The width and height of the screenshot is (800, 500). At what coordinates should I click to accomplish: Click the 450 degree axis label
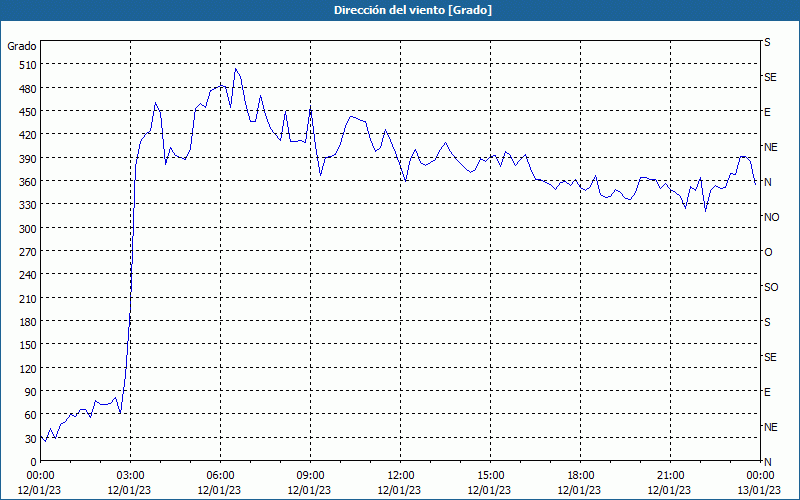click(28, 112)
